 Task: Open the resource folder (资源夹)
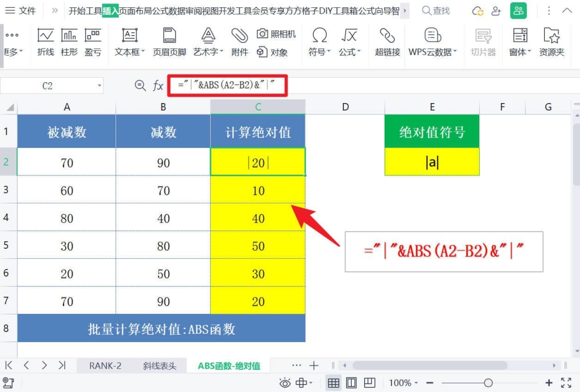[551, 42]
